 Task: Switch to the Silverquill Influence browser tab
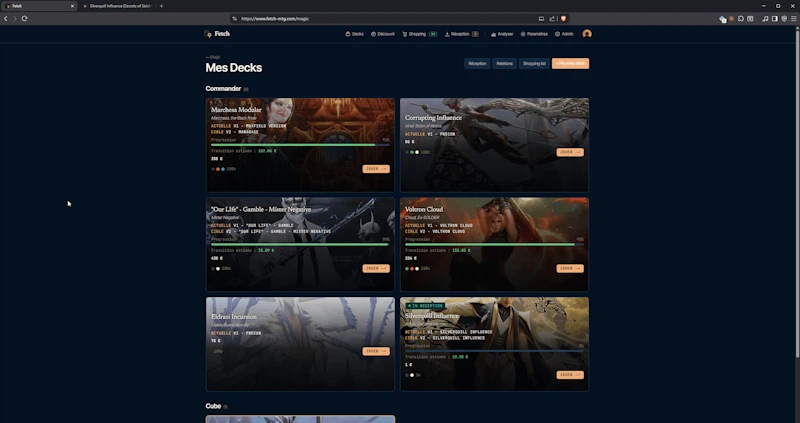pyautogui.click(x=117, y=6)
